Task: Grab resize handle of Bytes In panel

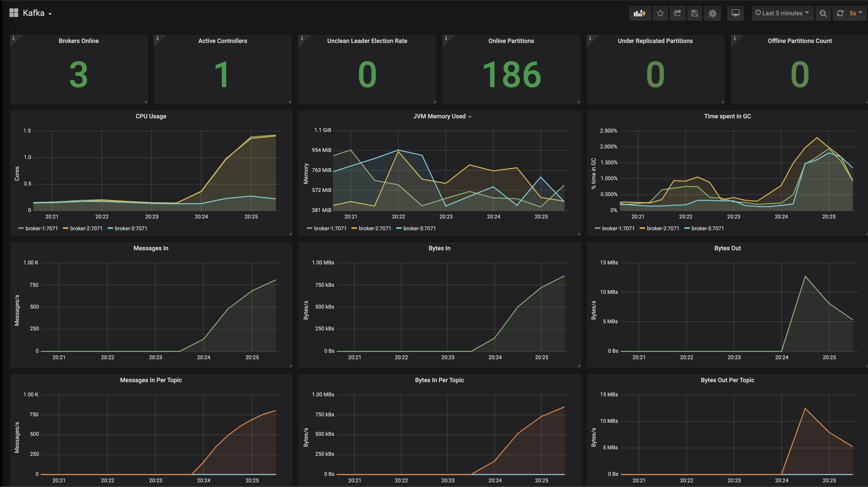Action: click(x=579, y=366)
